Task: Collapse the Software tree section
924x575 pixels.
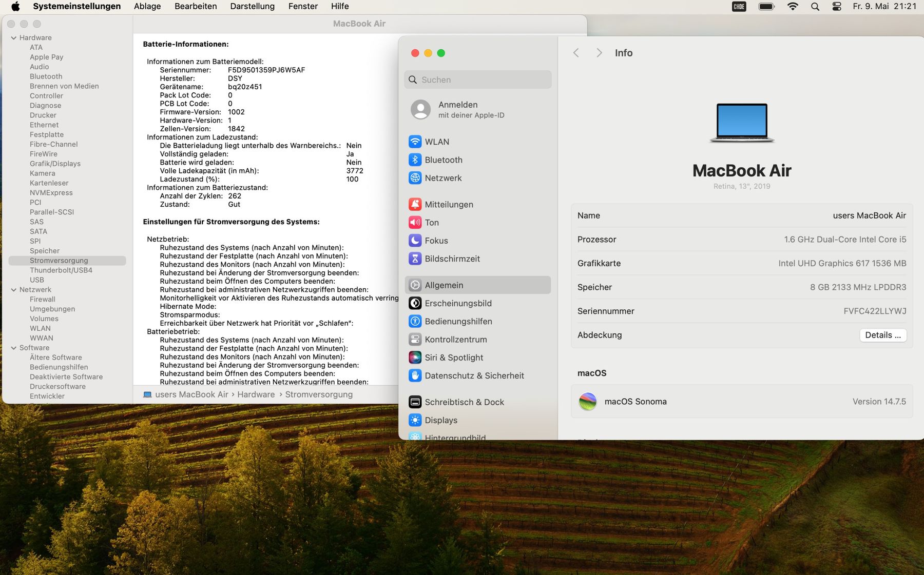Action: [x=14, y=348]
